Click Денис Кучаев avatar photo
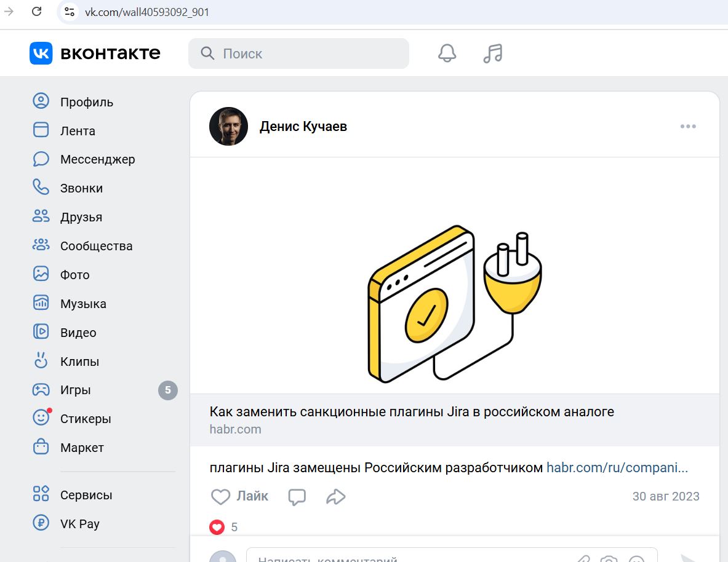 (228, 126)
